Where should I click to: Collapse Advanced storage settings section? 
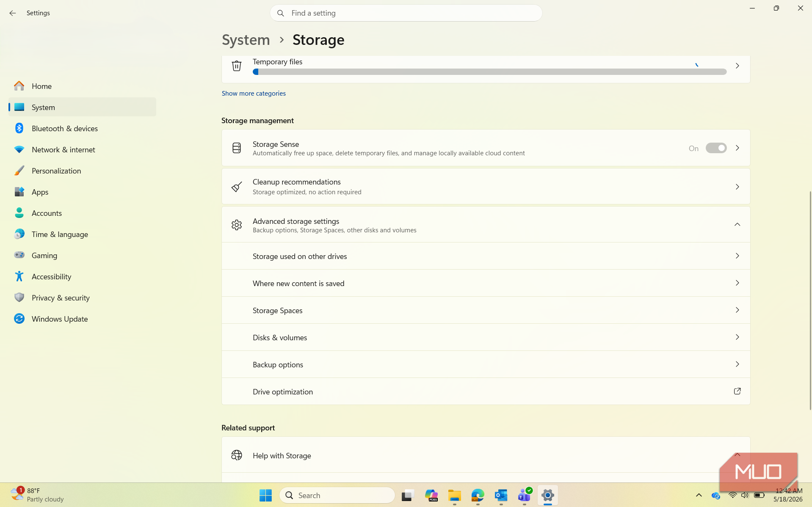(737, 225)
